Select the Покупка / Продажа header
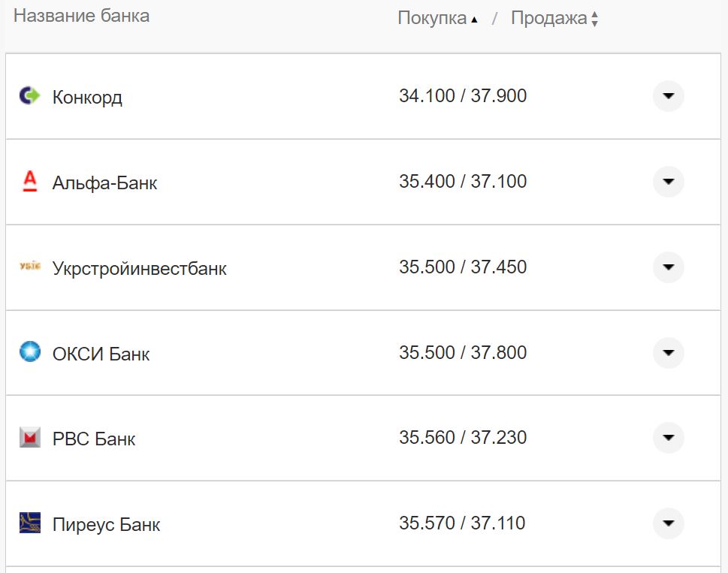728x573 pixels. (x=497, y=17)
